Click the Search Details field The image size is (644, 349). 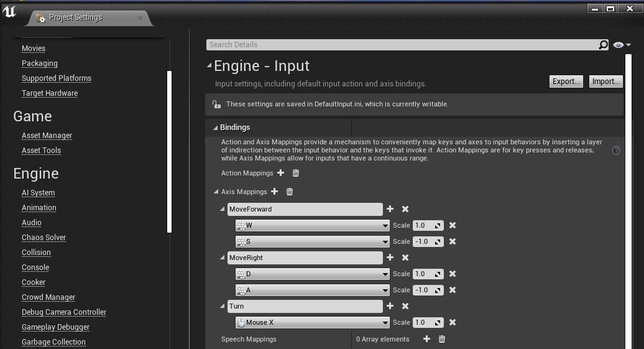(403, 45)
